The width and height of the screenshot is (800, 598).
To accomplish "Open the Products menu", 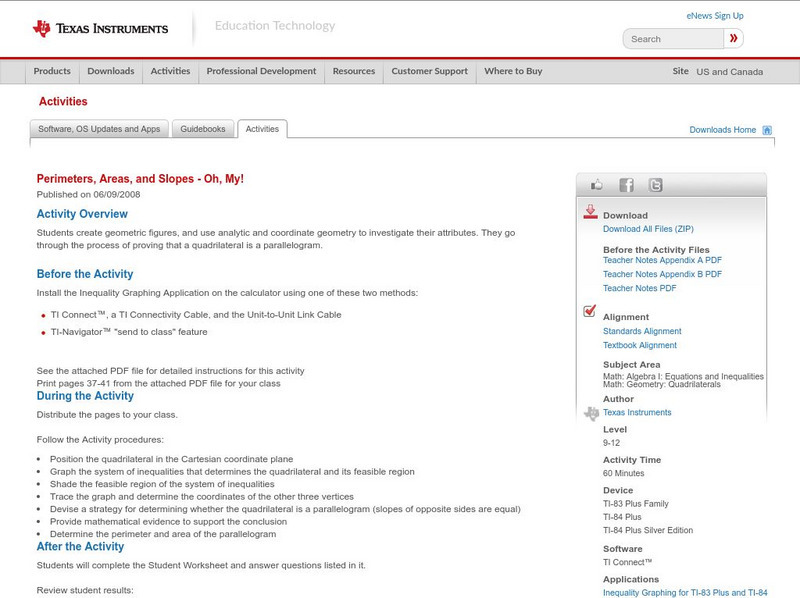I will (52, 72).
